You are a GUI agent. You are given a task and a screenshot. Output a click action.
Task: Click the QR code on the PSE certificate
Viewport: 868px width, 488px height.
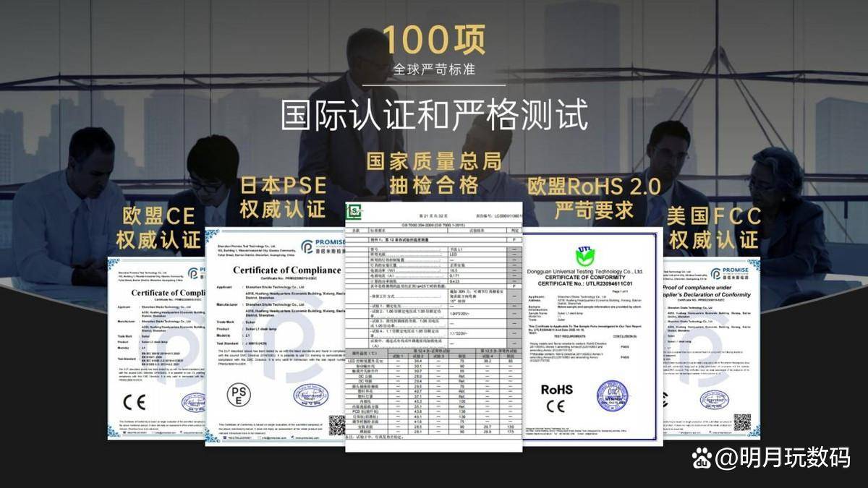coord(337,424)
